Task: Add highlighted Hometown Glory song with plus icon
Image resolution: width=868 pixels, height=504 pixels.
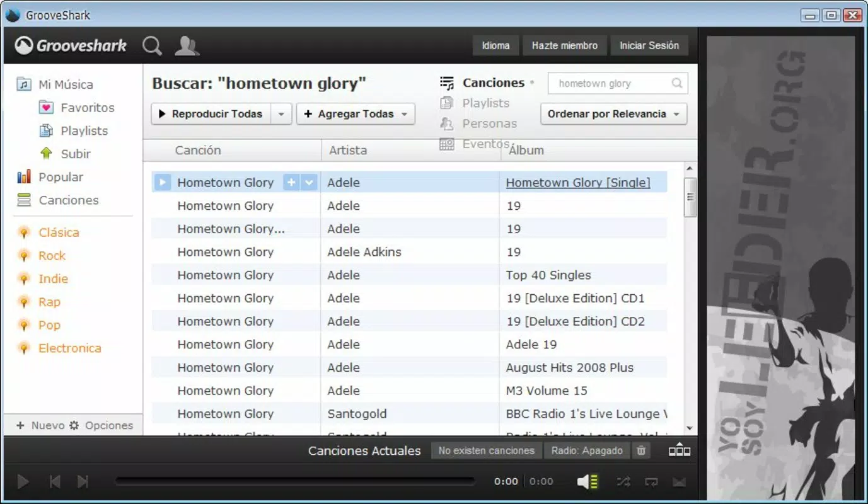Action: click(291, 183)
